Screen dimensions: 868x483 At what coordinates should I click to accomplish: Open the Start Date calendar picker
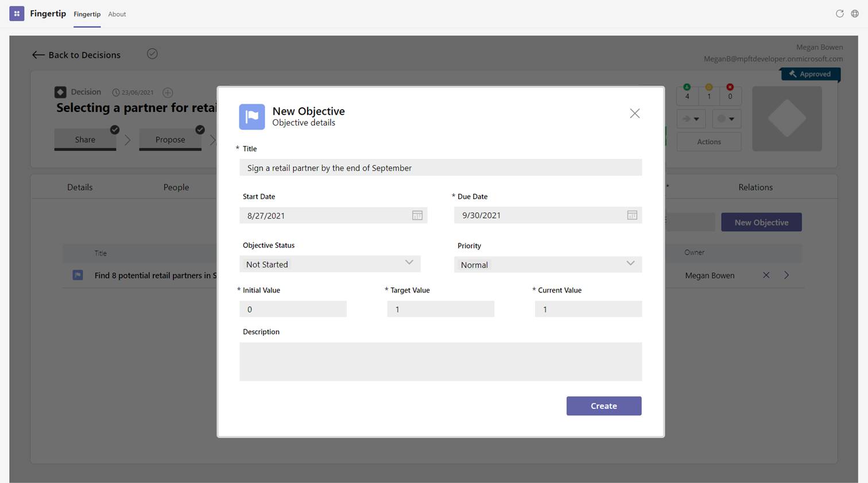pos(417,216)
